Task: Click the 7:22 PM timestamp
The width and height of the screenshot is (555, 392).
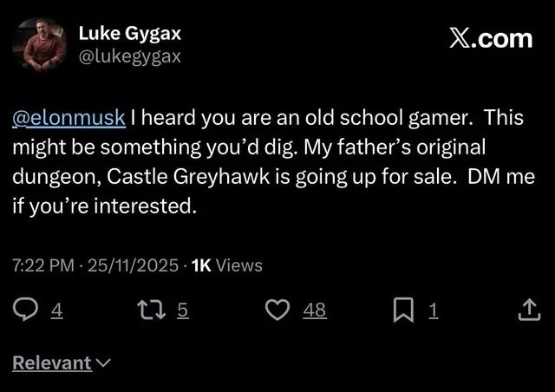Action: (x=42, y=265)
